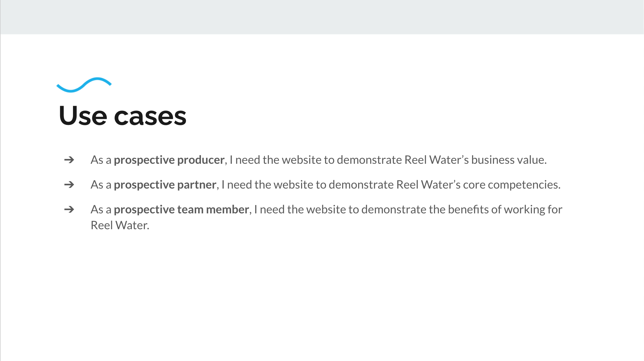This screenshot has height=361, width=644.
Task: Select the bold text "prospective team member"
Action: 181,210
